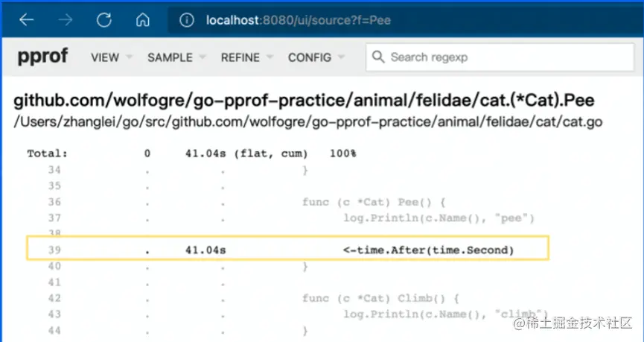Click the Total summary row
Screen dimensions: 644x342
click(191, 153)
